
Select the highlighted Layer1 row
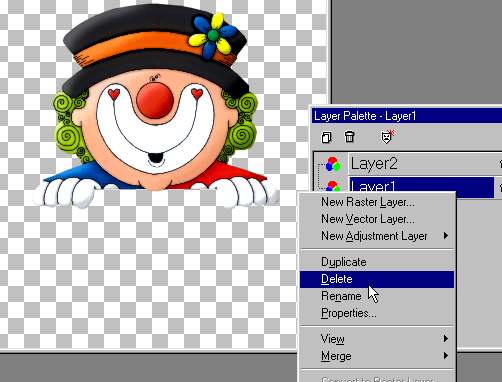click(421, 185)
